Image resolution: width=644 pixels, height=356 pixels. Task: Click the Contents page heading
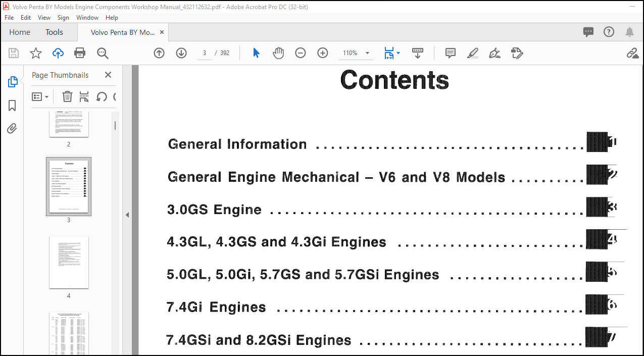coord(394,80)
